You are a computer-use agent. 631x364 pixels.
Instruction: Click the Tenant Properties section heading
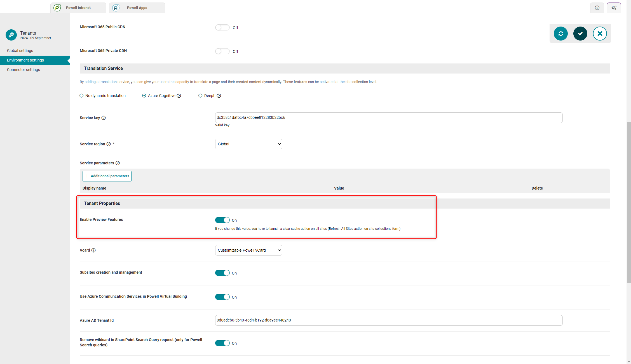102,204
